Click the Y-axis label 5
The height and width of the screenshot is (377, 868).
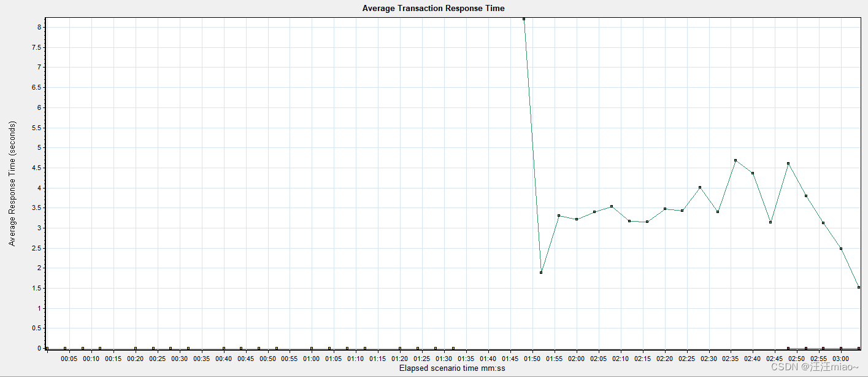coord(39,147)
